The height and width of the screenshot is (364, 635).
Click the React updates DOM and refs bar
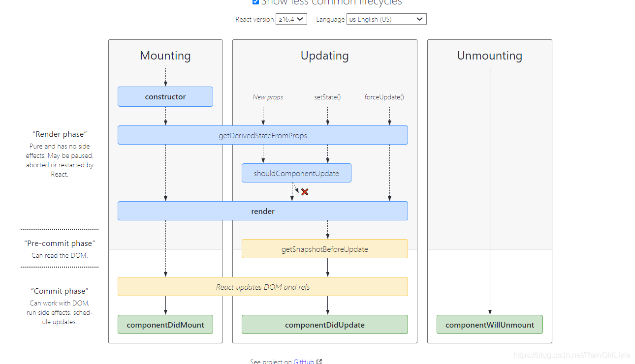click(262, 287)
